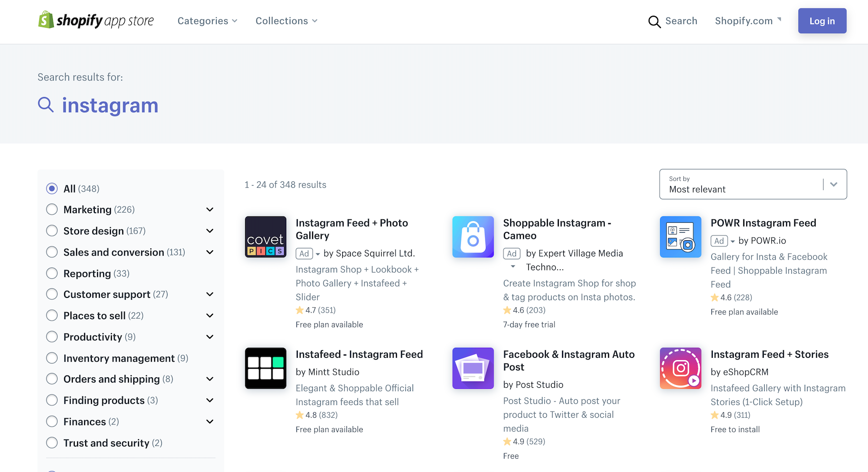Screen dimensions: 868x472
Task: Click the Shopify app store logo
Action: click(95, 20)
